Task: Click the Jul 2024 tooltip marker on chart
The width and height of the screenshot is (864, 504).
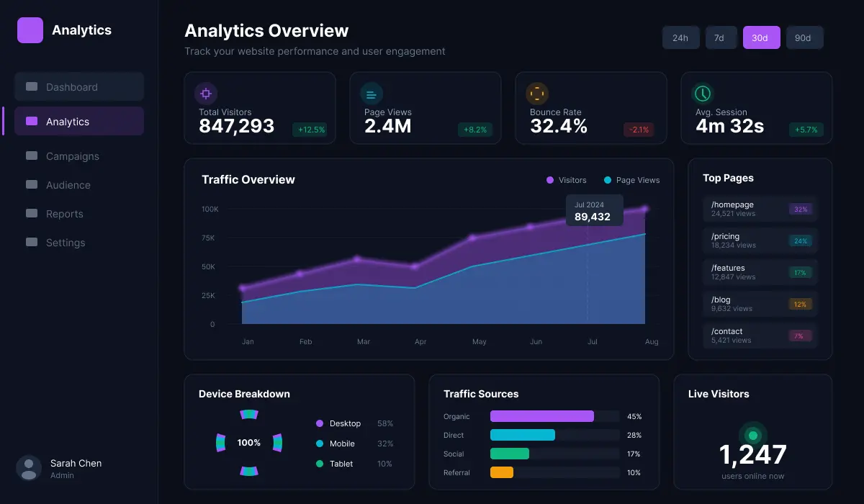Action: 594,210
